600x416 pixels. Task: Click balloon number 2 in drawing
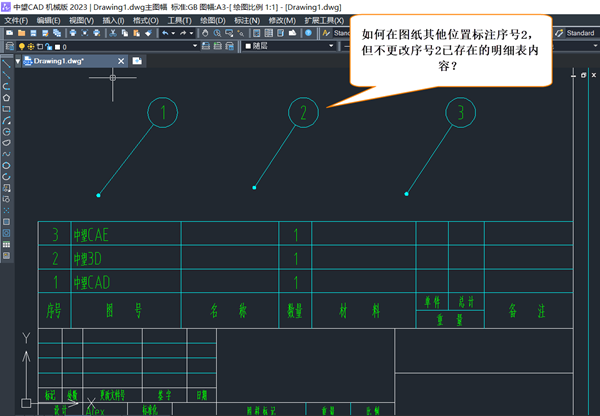point(303,113)
